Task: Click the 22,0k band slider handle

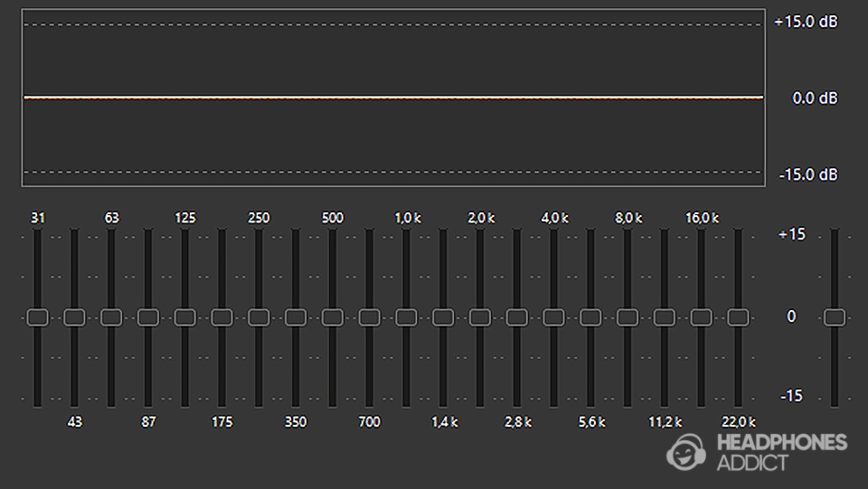Action: 738,317
